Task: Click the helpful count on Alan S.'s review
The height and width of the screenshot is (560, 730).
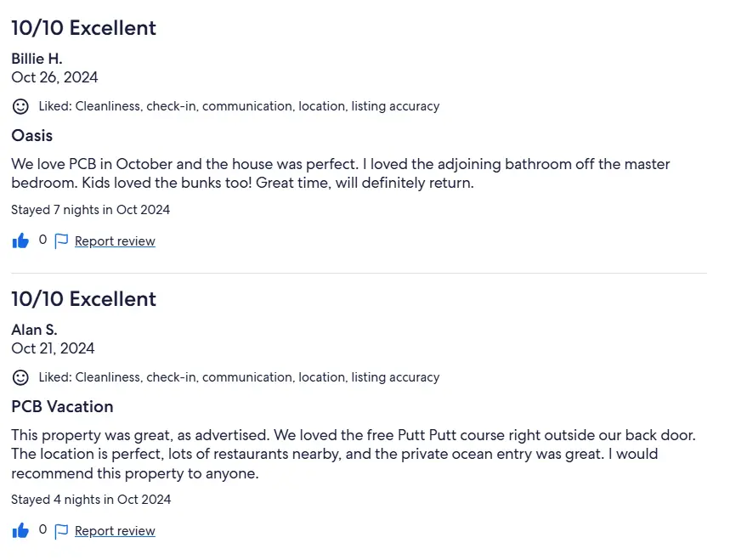Action: [x=42, y=529]
